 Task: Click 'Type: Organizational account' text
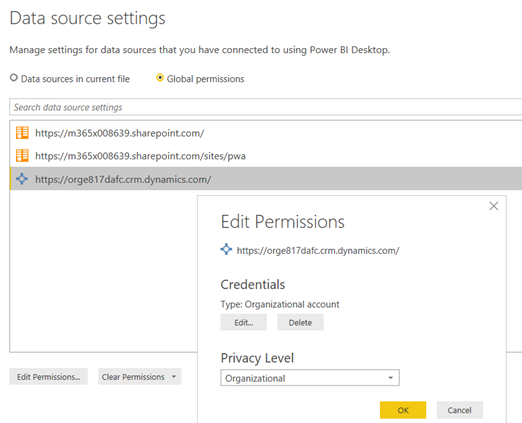(280, 304)
